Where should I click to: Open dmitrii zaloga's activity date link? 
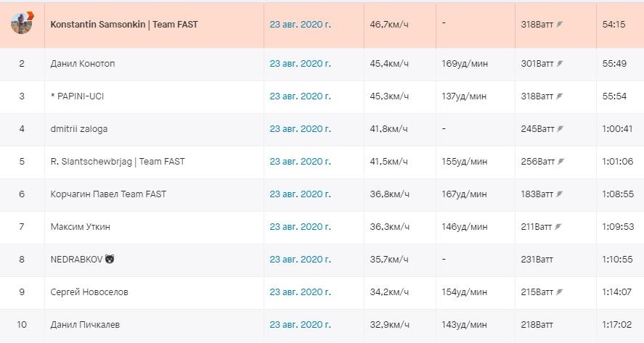(300, 129)
